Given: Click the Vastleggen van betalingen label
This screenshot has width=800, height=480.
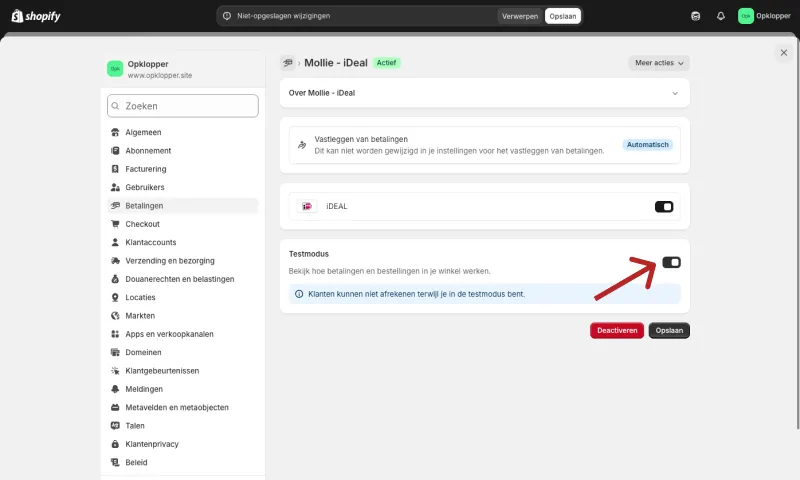Looking at the screenshot, I should 361,139.
